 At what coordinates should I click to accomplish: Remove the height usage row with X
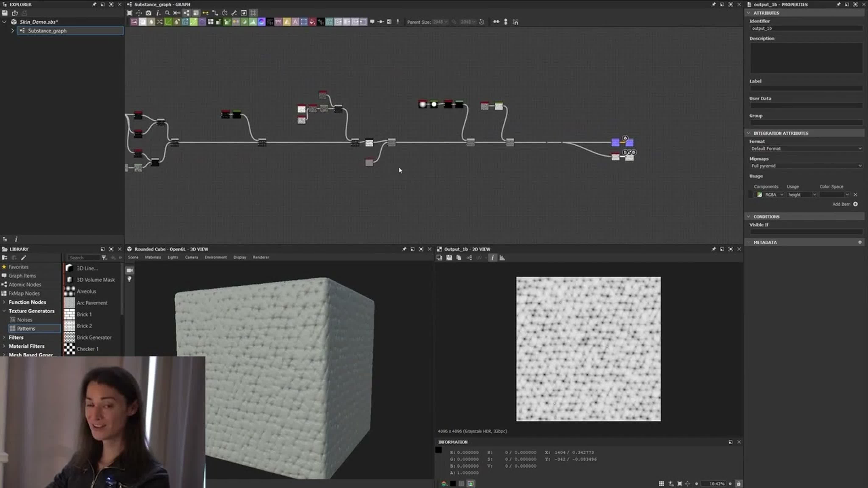click(x=855, y=195)
